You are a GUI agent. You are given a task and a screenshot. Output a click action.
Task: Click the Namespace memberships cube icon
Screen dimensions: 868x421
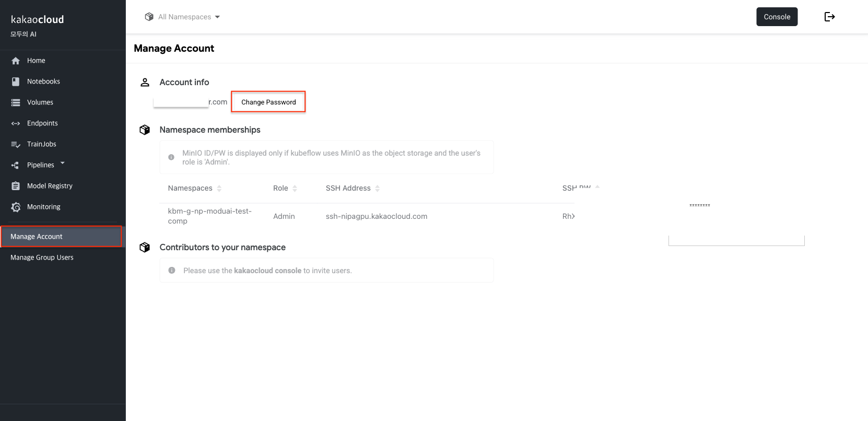pos(145,130)
